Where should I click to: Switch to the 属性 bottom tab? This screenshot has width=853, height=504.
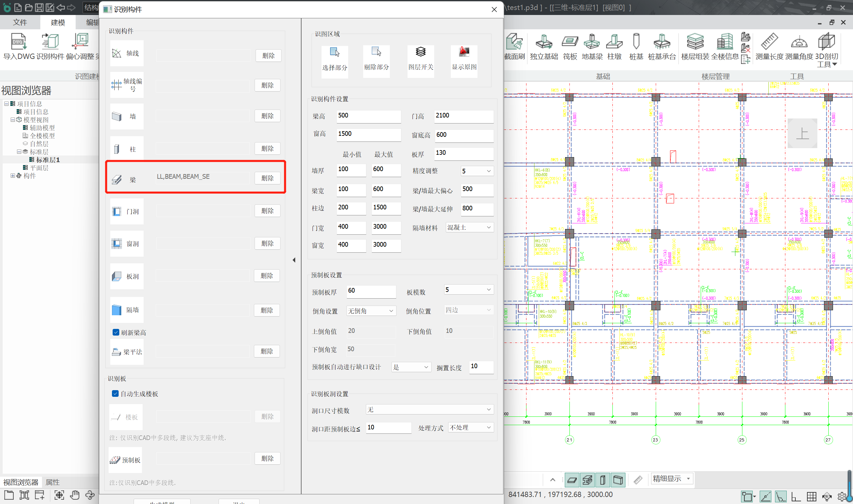pyautogui.click(x=52, y=482)
